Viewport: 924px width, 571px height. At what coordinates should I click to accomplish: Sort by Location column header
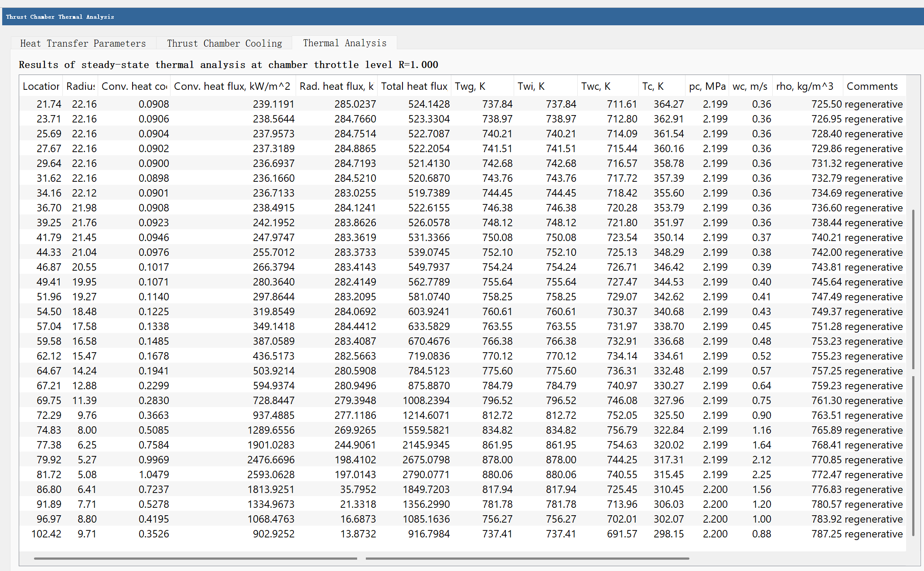pyautogui.click(x=41, y=86)
